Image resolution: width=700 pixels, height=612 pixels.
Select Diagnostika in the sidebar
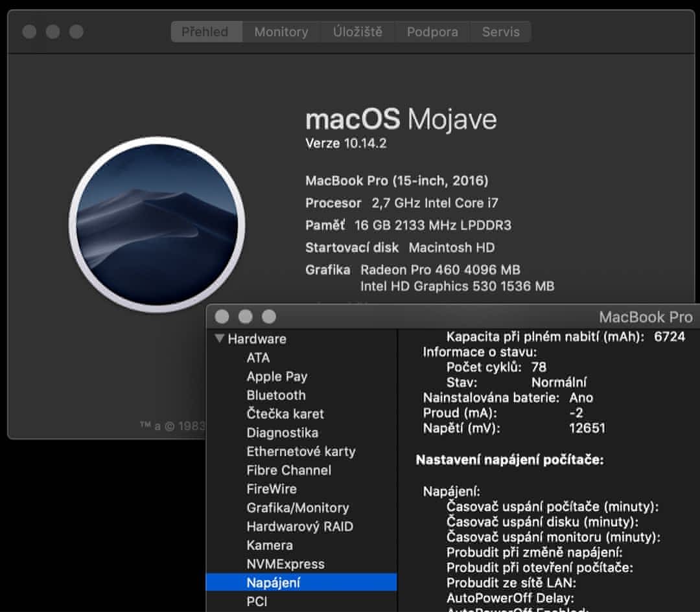coord(282,433)
